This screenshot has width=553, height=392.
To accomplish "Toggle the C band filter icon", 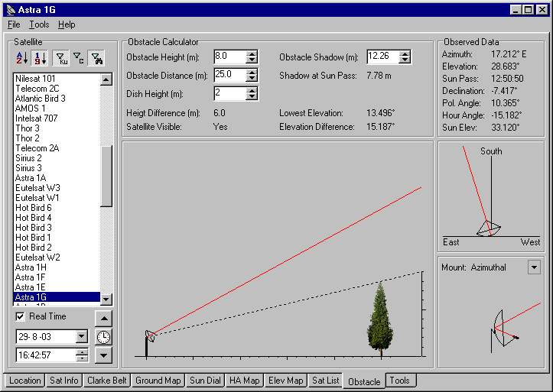I will tap(78, 58).
